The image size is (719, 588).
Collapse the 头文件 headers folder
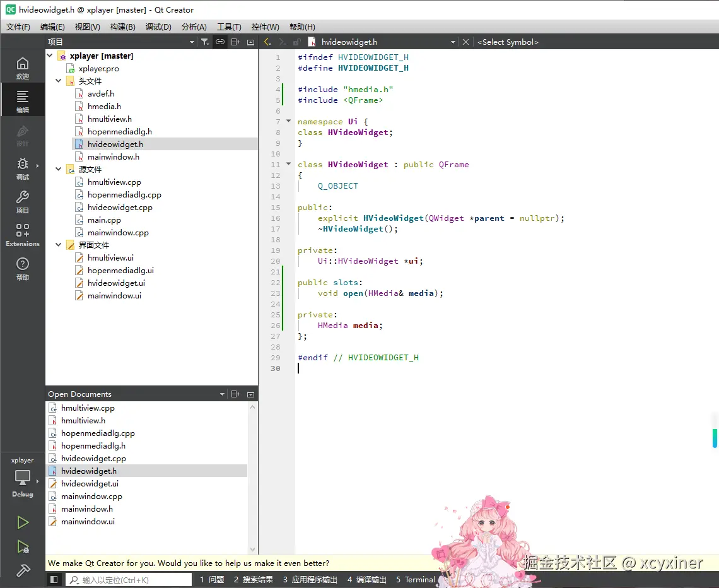(59, 81)
